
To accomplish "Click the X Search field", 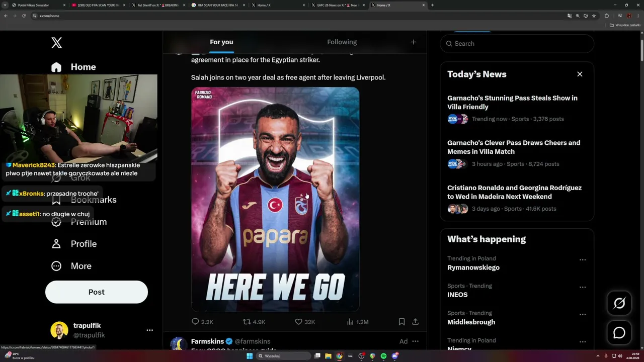I will pos(517,44).
